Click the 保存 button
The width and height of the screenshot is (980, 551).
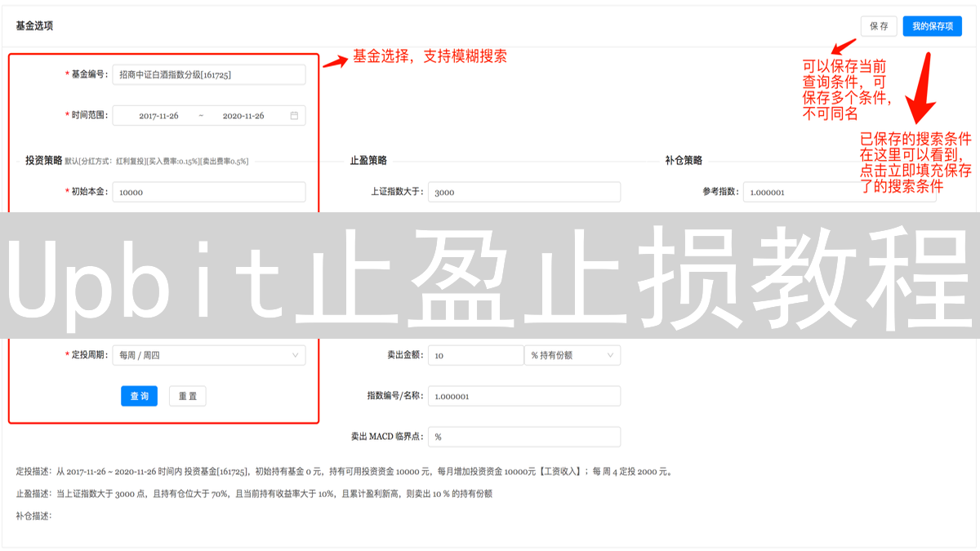[x=879, y=26]
